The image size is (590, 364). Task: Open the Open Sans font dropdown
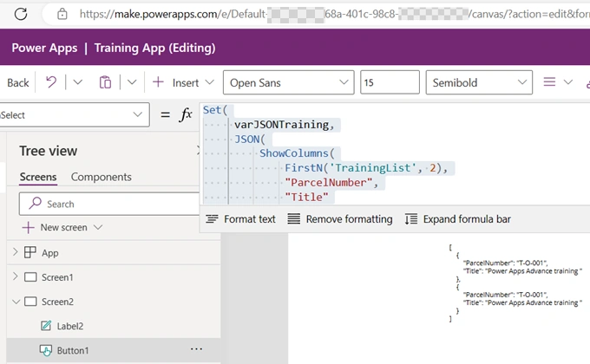click(x=289, y=82)
